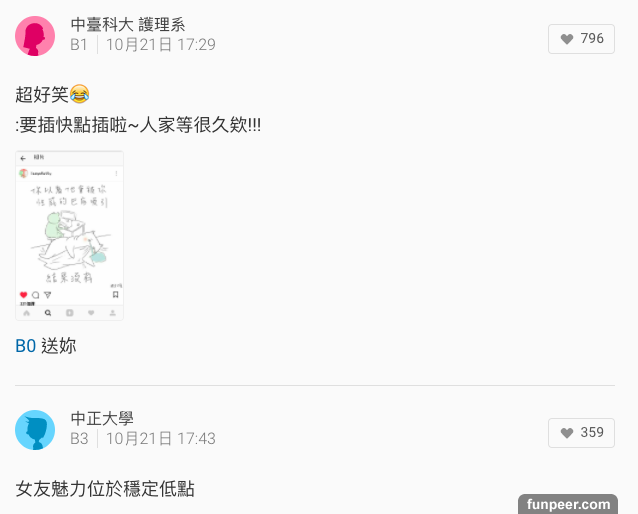Click the heart icon beside 796
Viewport: 638px width, 514px height.
pos(567,39)
